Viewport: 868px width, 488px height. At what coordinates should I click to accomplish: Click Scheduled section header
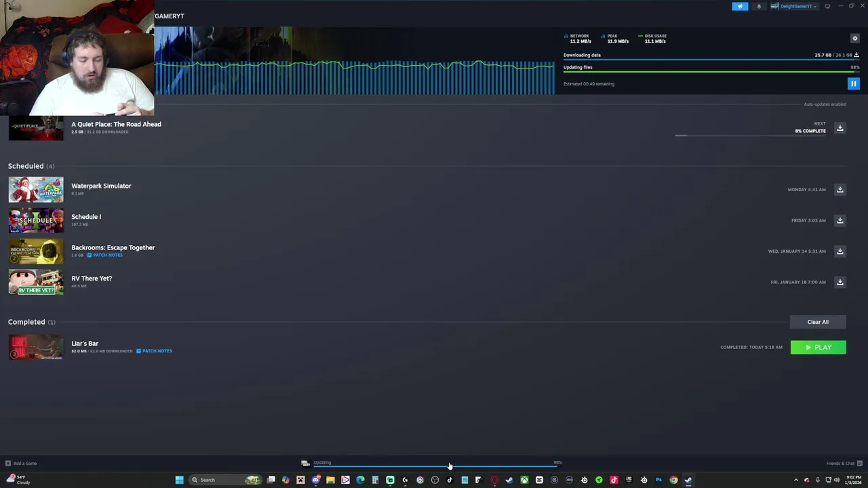coord(31,166)
